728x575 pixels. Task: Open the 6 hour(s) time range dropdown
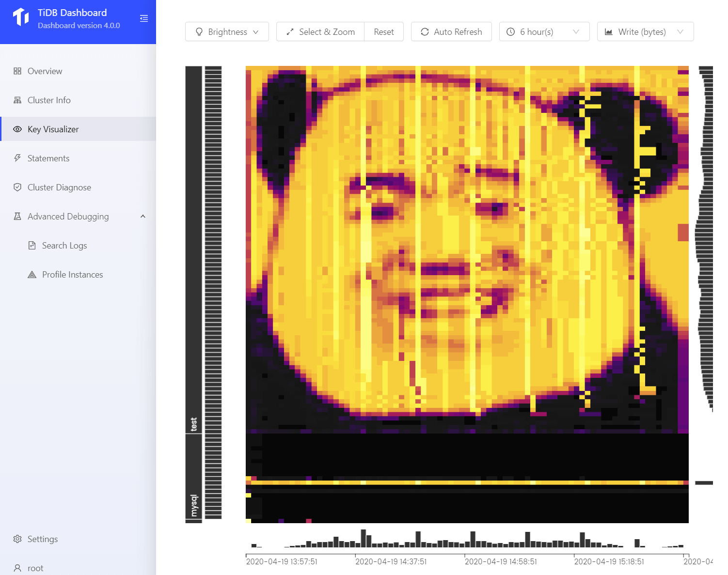(544, 32)
